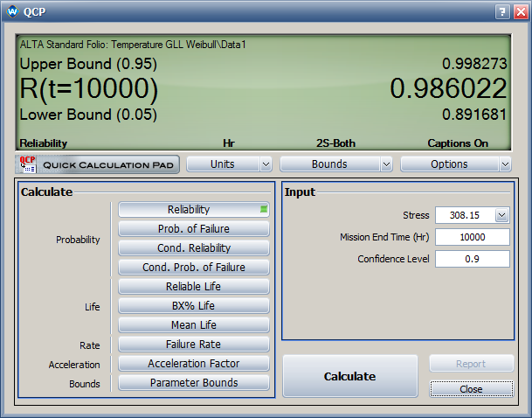
Task: Click the Confidence Level label
Action: tap(394, 259)
